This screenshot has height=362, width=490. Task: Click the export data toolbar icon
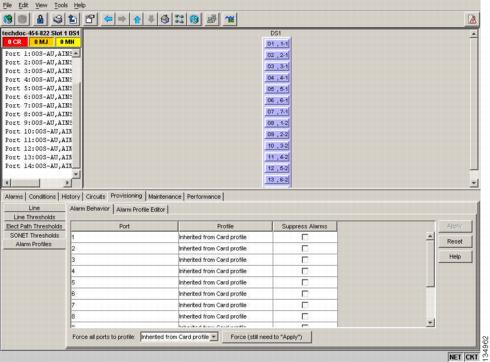click(73, 19)
